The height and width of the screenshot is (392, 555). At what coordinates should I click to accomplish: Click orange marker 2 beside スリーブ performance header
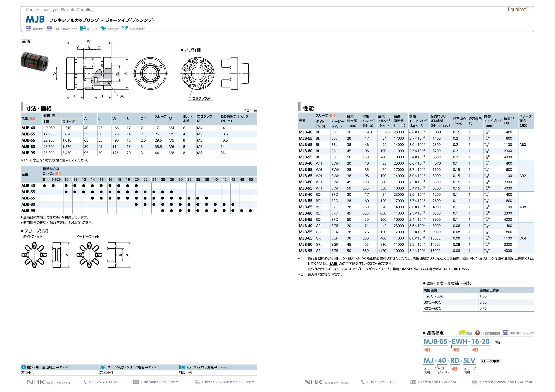332,116
